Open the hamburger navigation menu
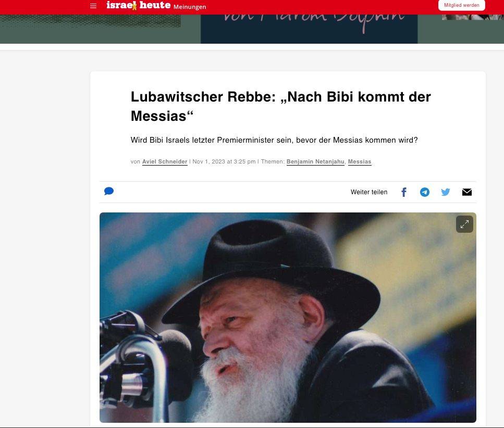Screen dimensions: 504x428 coord(93,6)
